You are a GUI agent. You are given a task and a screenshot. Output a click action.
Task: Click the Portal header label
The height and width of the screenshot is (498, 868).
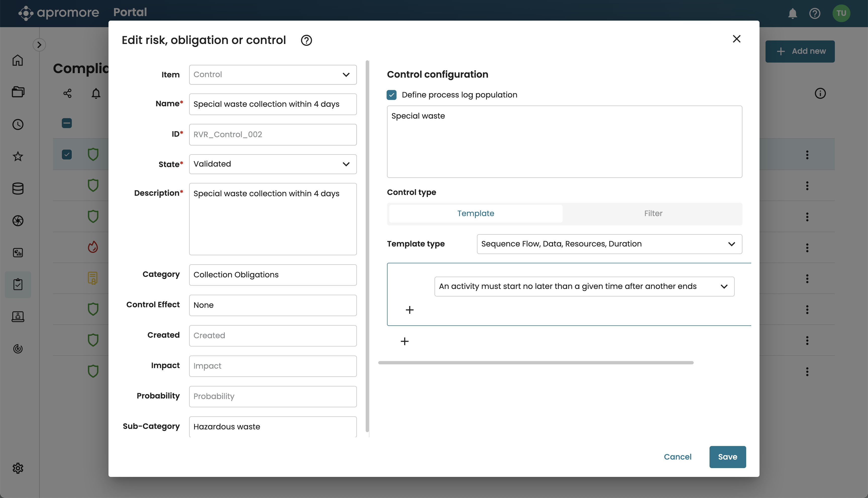coord(130,12)
